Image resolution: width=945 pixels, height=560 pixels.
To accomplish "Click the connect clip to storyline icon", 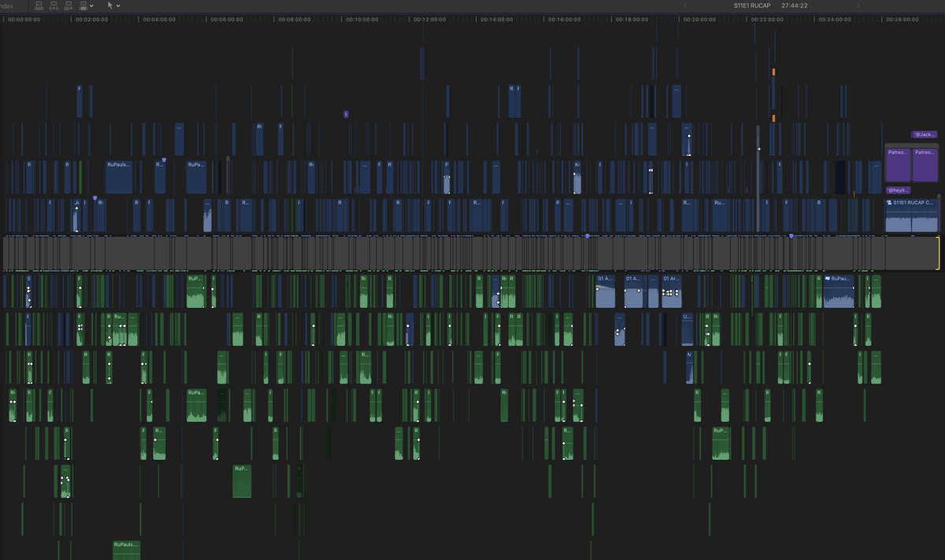I will pos(39,6).
